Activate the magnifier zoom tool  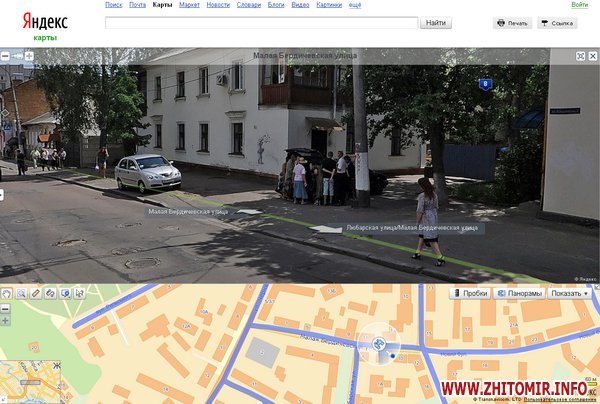(x=21, y=293)
